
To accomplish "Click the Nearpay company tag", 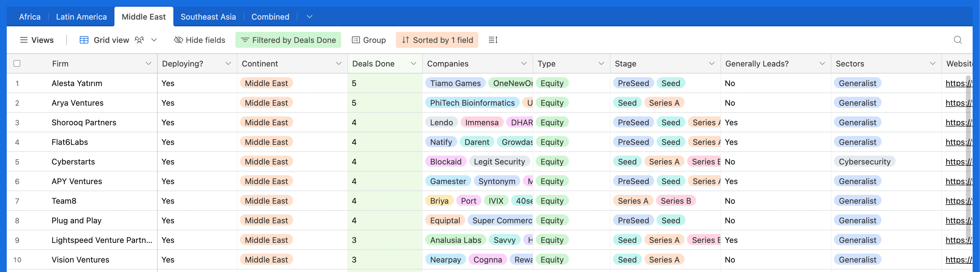I will [x=445, y=259].
